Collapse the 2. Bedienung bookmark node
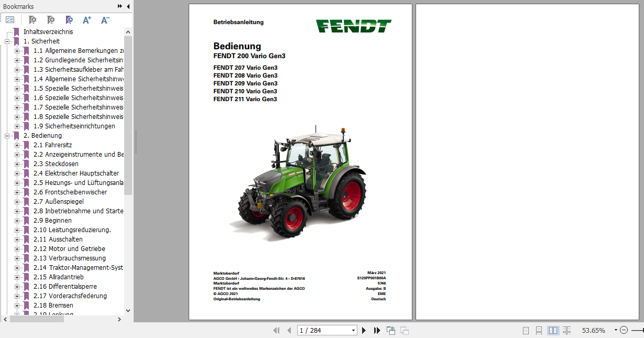Image resolution: width=644 pixels, height=338 pixels. click(x=7, y=136)
